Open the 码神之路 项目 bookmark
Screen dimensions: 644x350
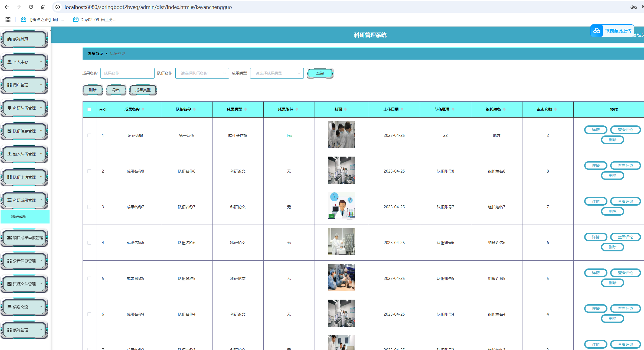point(43,20)
